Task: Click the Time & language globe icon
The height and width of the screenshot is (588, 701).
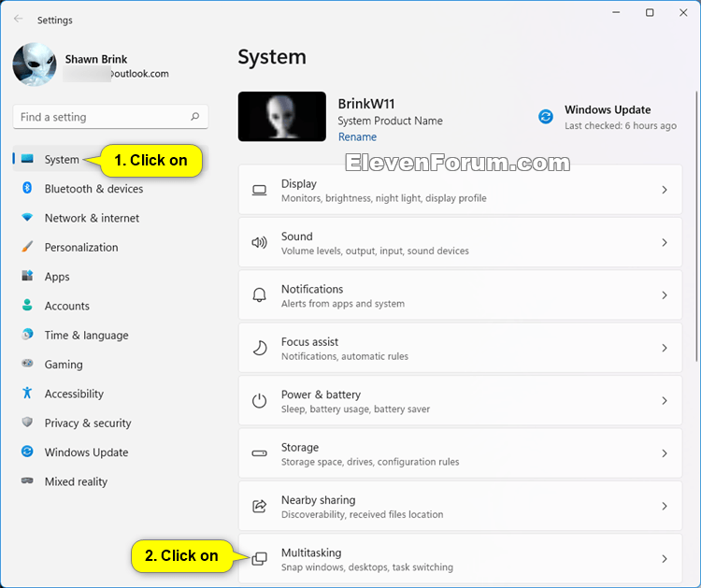Action: (x=27, y=335)
